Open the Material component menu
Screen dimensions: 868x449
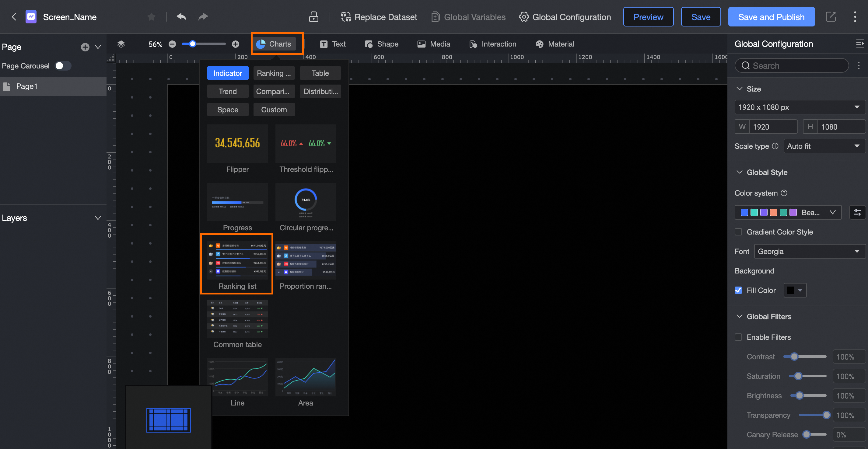555,44
